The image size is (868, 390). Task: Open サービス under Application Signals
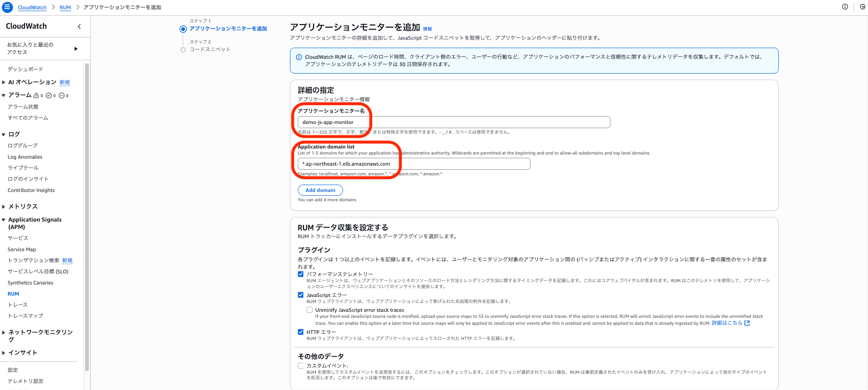click(18, 238)
